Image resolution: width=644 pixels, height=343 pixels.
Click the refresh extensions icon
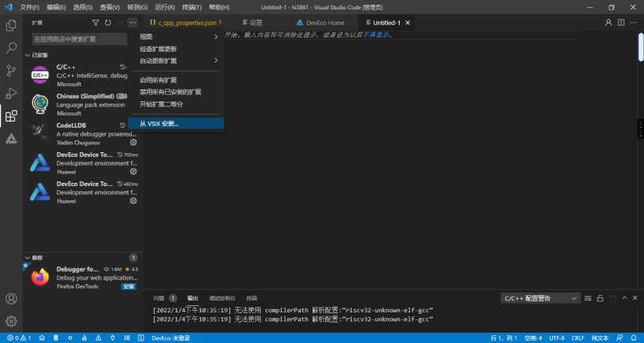[108, 23]
